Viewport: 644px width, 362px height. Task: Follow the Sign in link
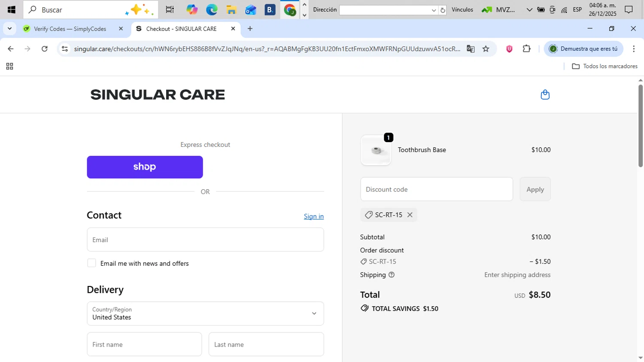pos(314,216)
